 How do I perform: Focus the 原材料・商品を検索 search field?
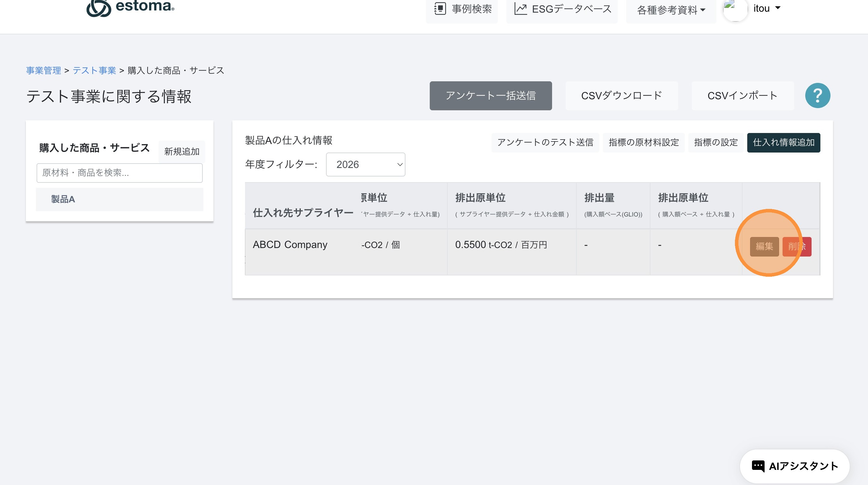[119, 173]
